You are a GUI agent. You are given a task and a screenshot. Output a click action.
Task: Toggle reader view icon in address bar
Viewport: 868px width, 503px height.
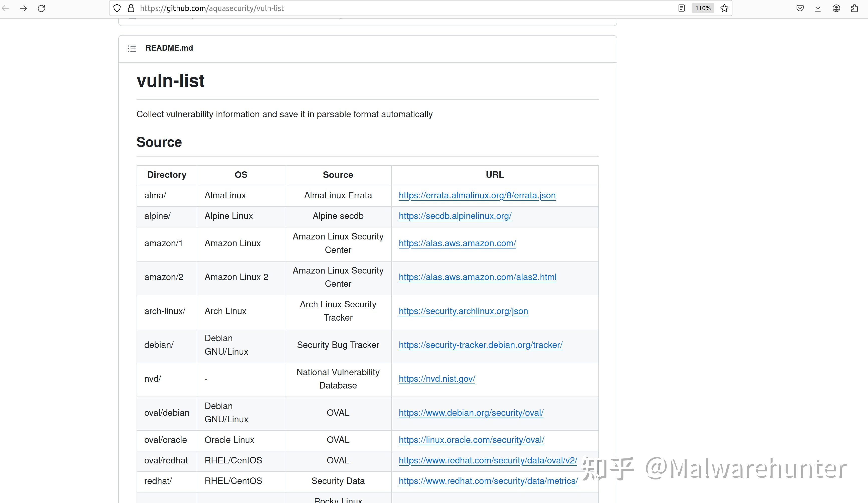point(681,8)
